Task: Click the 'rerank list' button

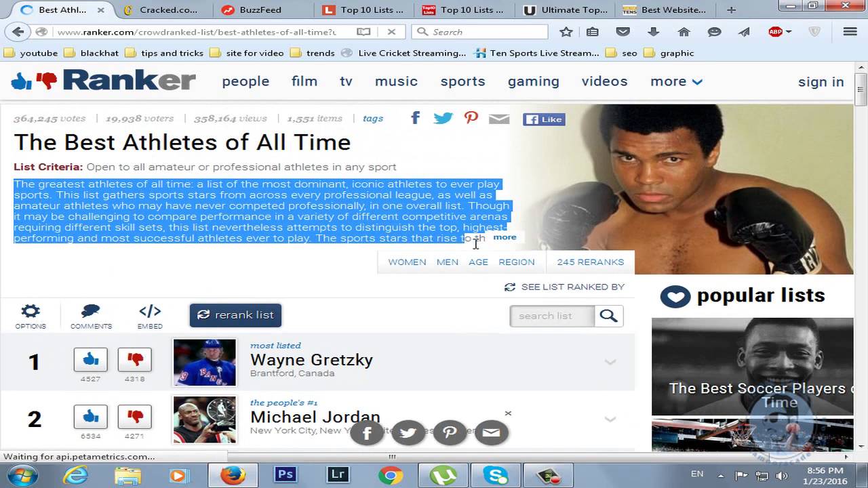Action: pos(235,315)
